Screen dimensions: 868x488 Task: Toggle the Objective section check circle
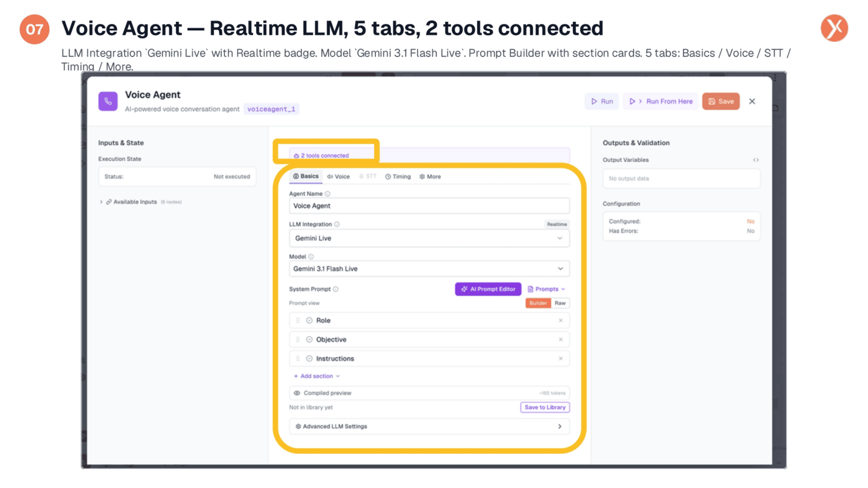[309, 339]
